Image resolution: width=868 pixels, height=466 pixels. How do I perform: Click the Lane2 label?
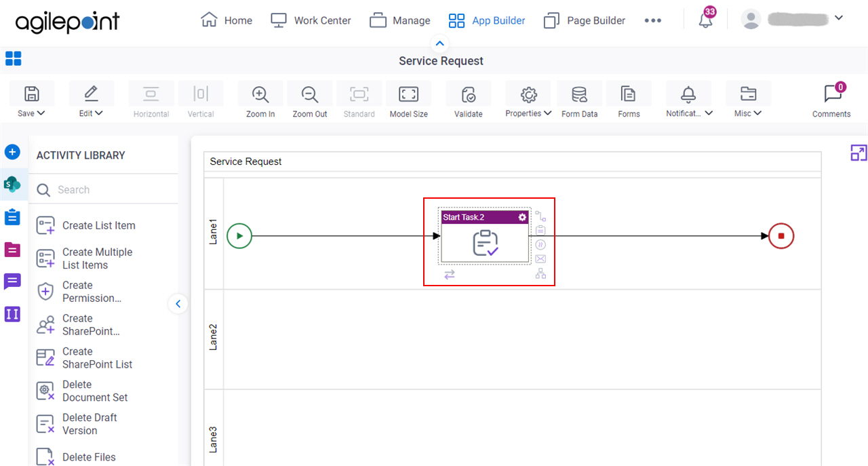213,336
